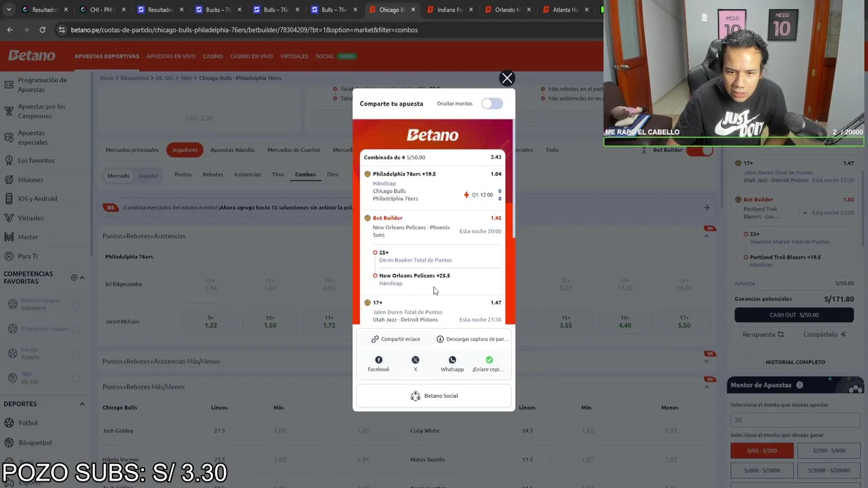
Task: Open Historial Completo link
Action: pyautogui.click(x=795, y=362)
